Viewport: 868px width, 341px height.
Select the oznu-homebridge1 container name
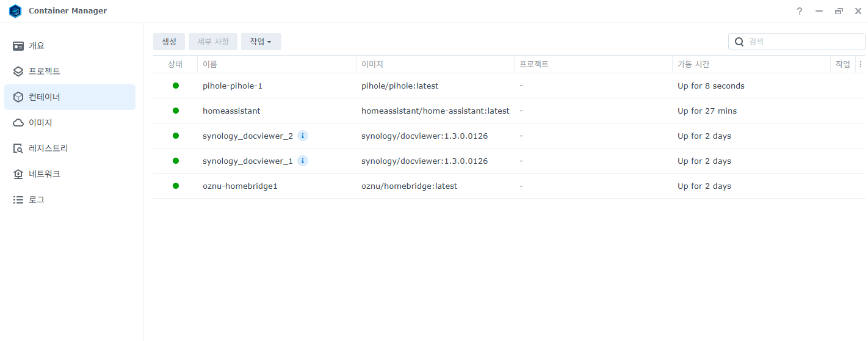[240, 186]
